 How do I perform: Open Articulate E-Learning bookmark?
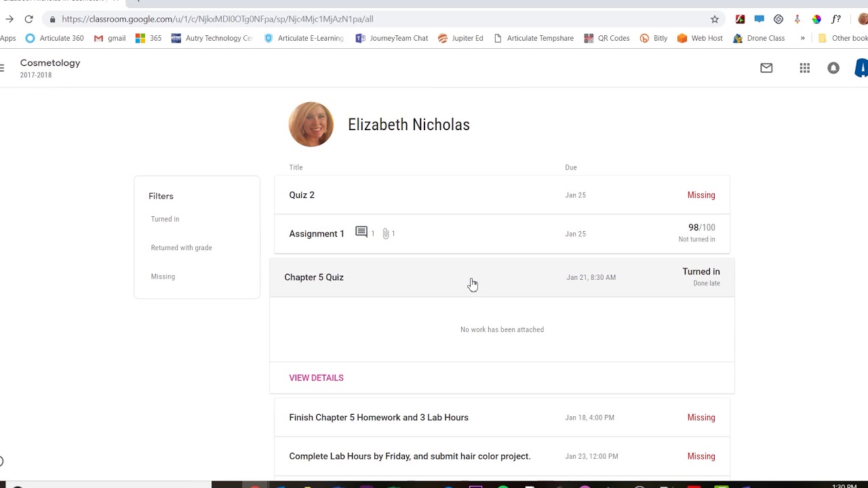pyautogui.click(x=304, y=38)
